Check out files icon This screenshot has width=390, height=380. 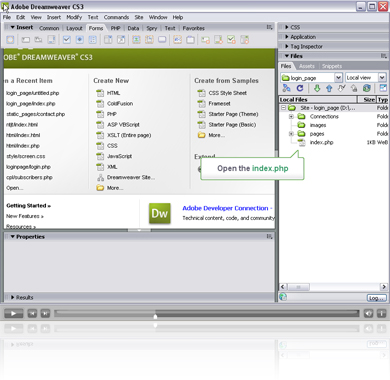[x=342, y=88]
